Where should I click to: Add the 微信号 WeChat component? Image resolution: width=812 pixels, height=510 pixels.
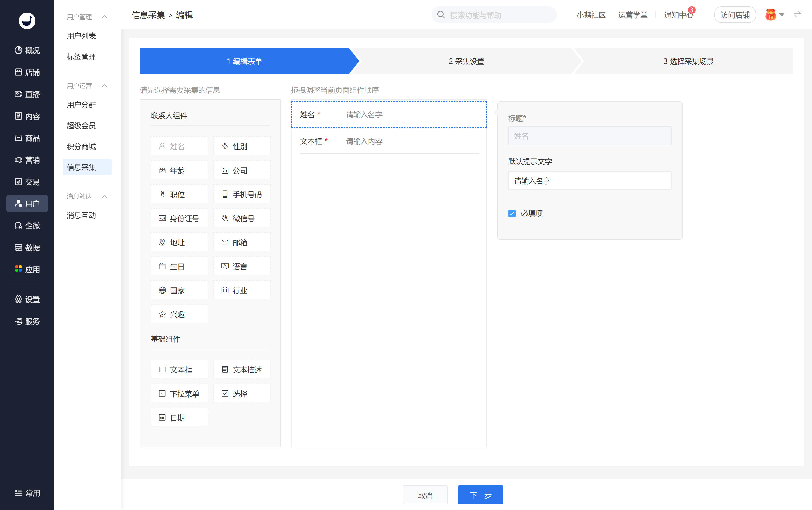coord(242,218)
